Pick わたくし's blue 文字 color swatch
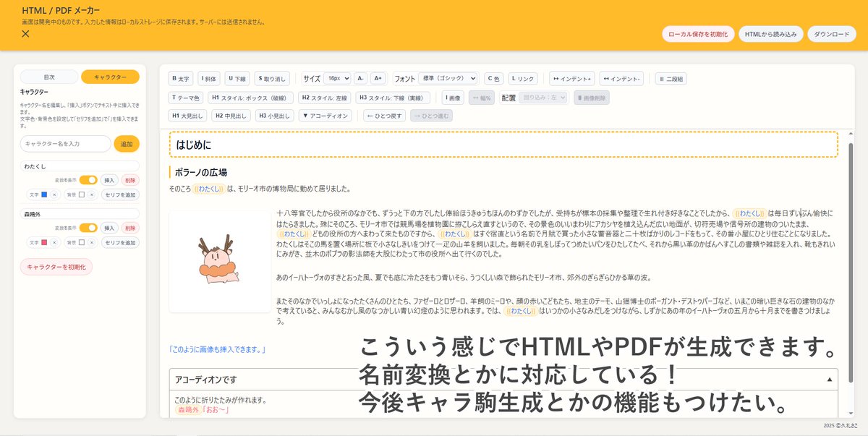Image resolution: width=868 pixels, height=436 pixels. pos(43,195)
